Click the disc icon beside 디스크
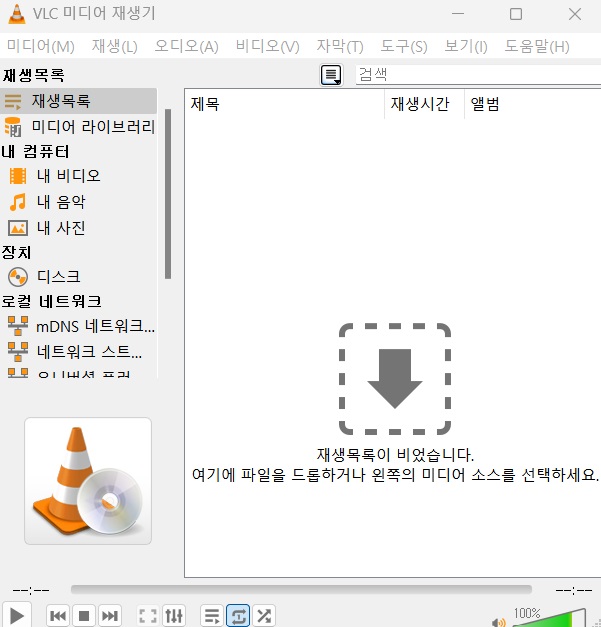 (x=18, y=277)
